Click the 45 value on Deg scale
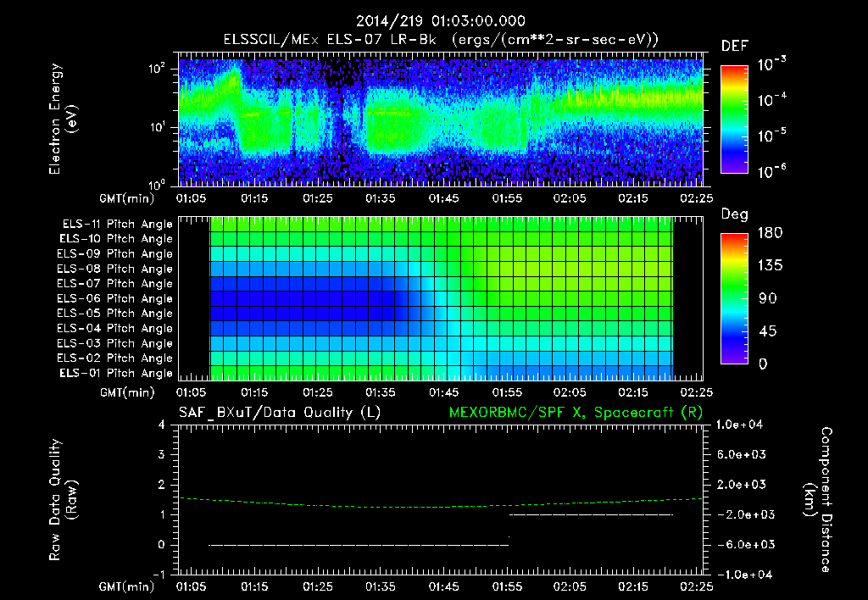 (x=768, y=331)
